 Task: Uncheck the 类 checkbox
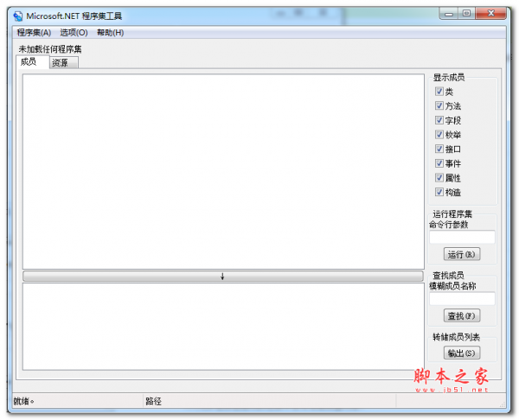coord(439,92)
